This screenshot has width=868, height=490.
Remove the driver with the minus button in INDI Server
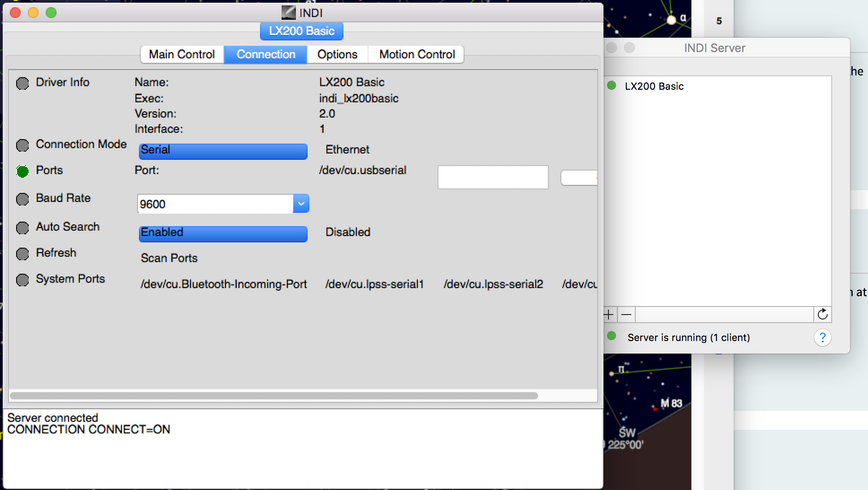pos(626,315)
